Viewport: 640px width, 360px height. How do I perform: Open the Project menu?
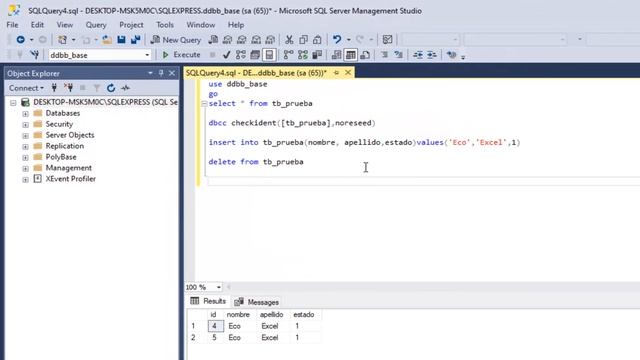[131, 25]
